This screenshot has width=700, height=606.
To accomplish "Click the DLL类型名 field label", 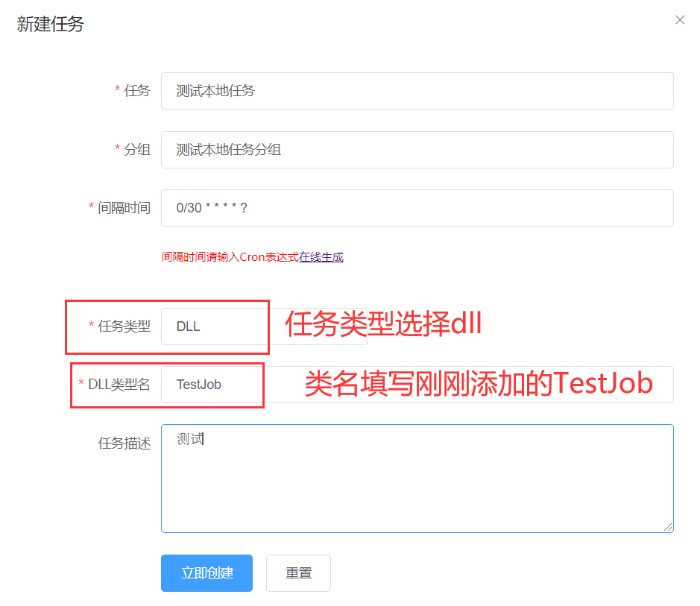I will tap(119, 385).
